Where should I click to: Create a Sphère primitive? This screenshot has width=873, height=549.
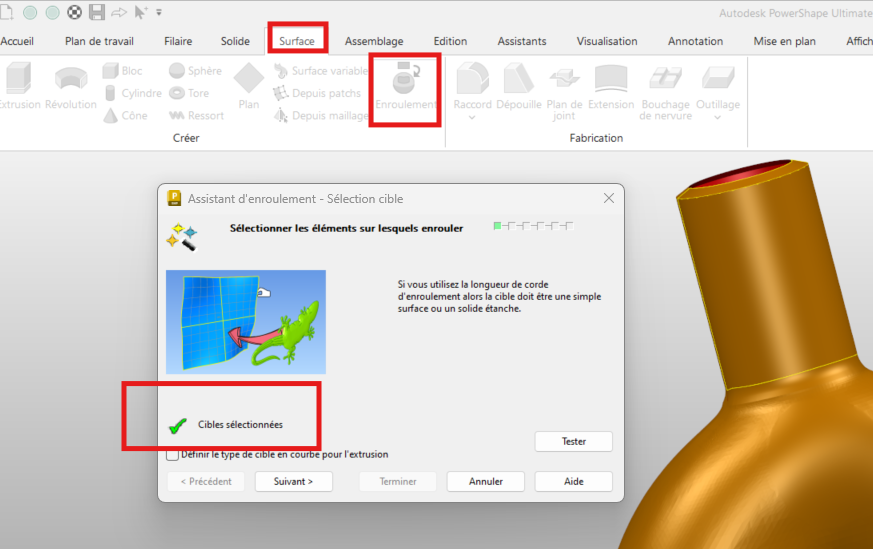click(x=195, y=71)
